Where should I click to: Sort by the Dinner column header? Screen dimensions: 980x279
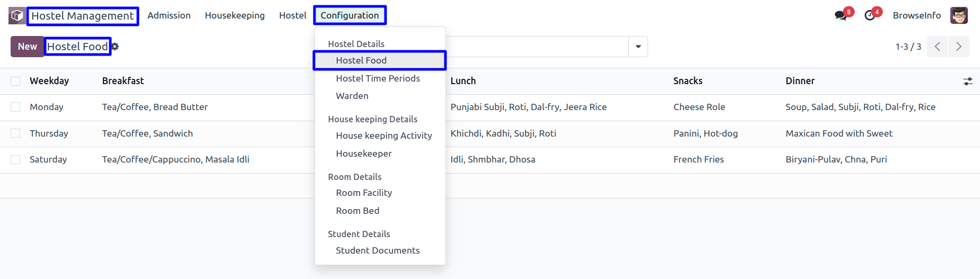point(800,81)
